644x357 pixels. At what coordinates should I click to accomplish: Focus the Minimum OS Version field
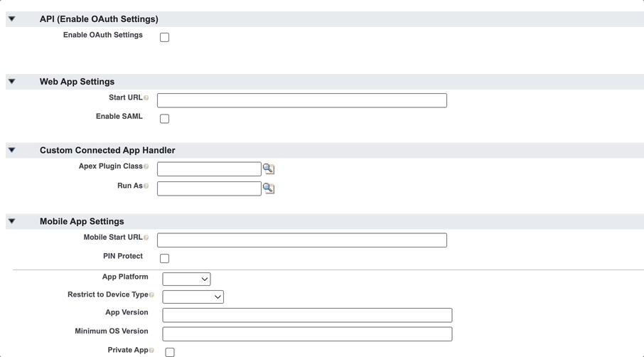[x=307, y=334]
